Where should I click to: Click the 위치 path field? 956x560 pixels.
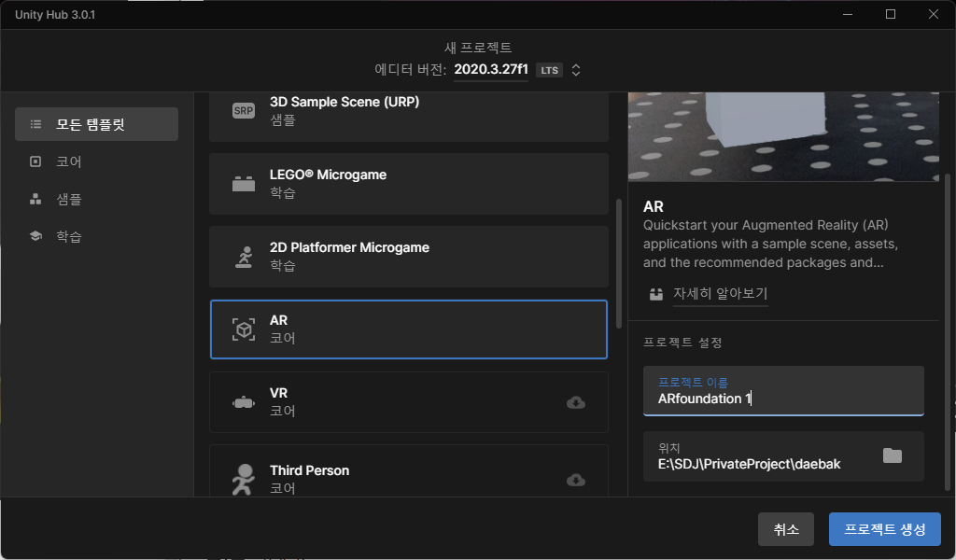[783, 456]
